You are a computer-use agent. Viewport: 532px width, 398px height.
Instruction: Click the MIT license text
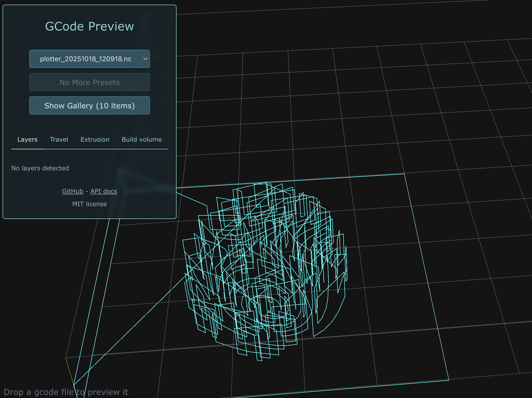[89, 204]
